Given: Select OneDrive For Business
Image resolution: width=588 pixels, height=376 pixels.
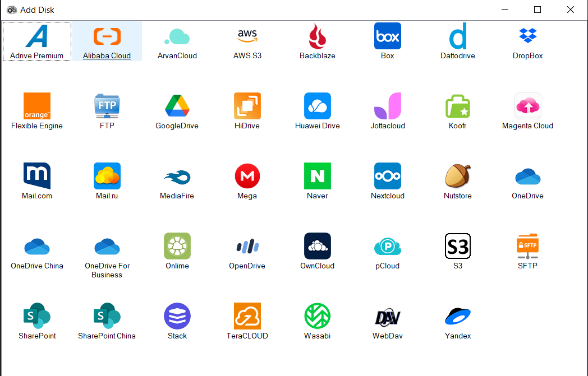Looking at the screenshot, I should tap(107, 250).
